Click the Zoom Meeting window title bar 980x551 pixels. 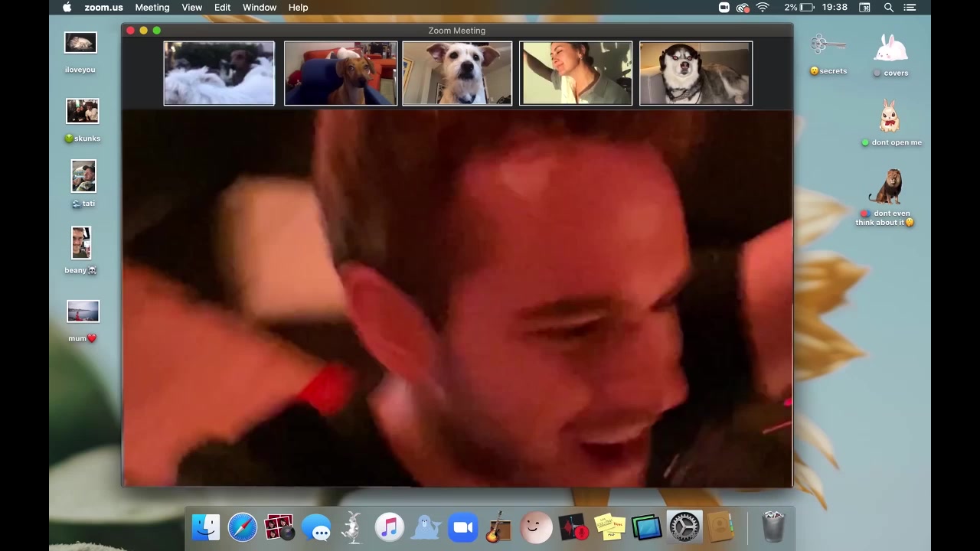pyautogui.click(x=457, y=31)
